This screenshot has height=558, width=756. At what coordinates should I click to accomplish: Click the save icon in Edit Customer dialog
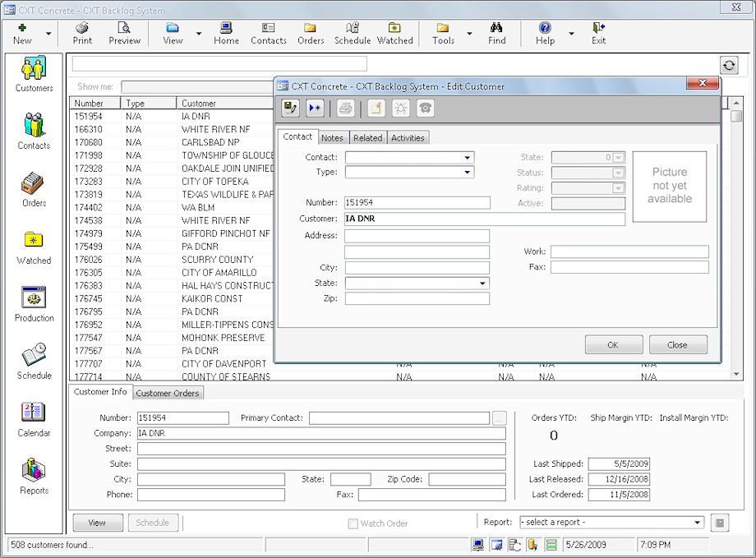pos(290,108)
